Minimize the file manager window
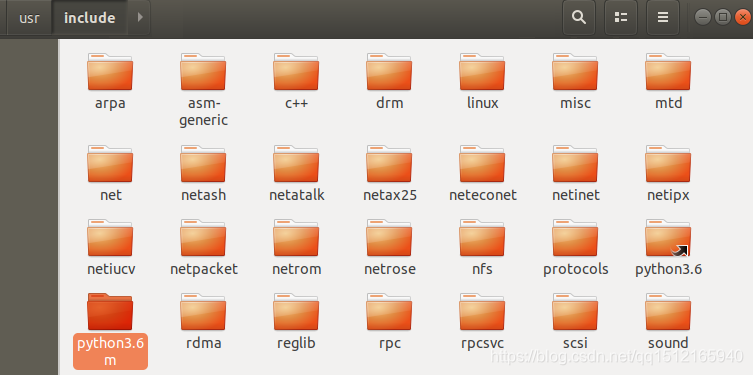Viewport: 753px width, 375px height. point(703,18)
